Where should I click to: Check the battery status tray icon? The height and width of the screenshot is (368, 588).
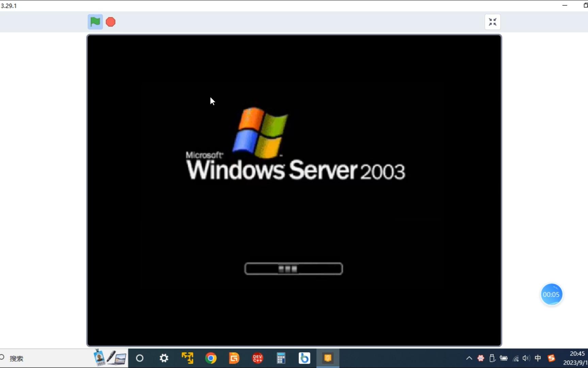click(504, 358)
